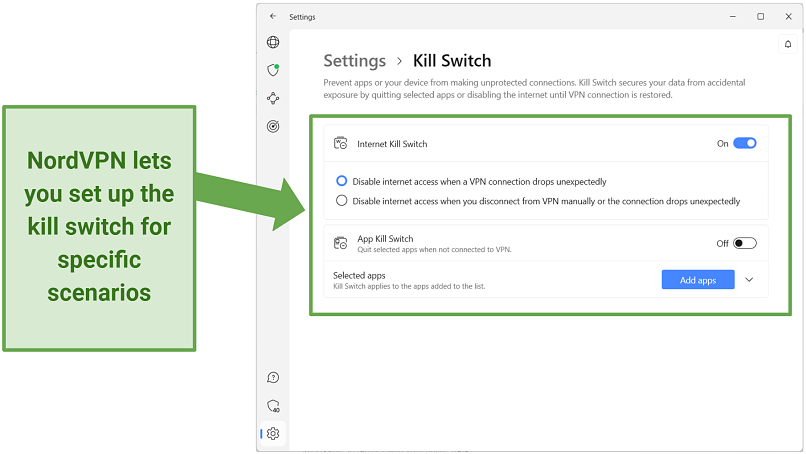Open the Meshnet nodes icon
Image resolution: width=806 pixels, height=454 pixels.
point(273,98)
